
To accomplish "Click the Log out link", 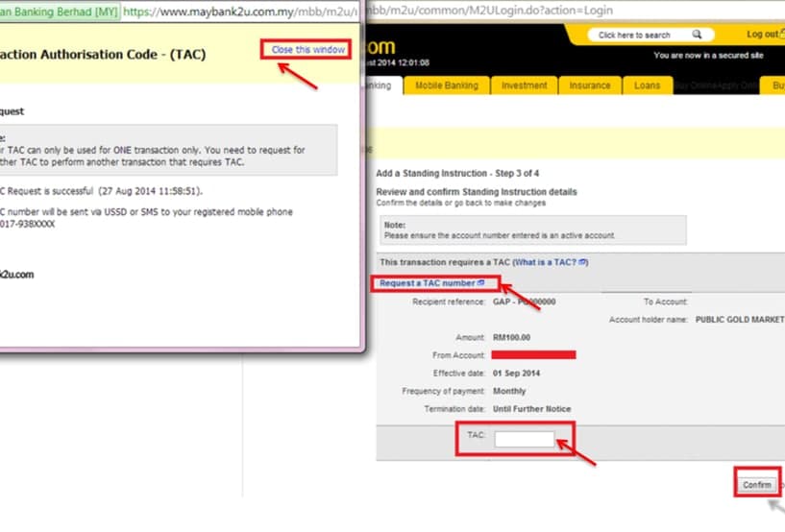I will click(x=764, y=34).
